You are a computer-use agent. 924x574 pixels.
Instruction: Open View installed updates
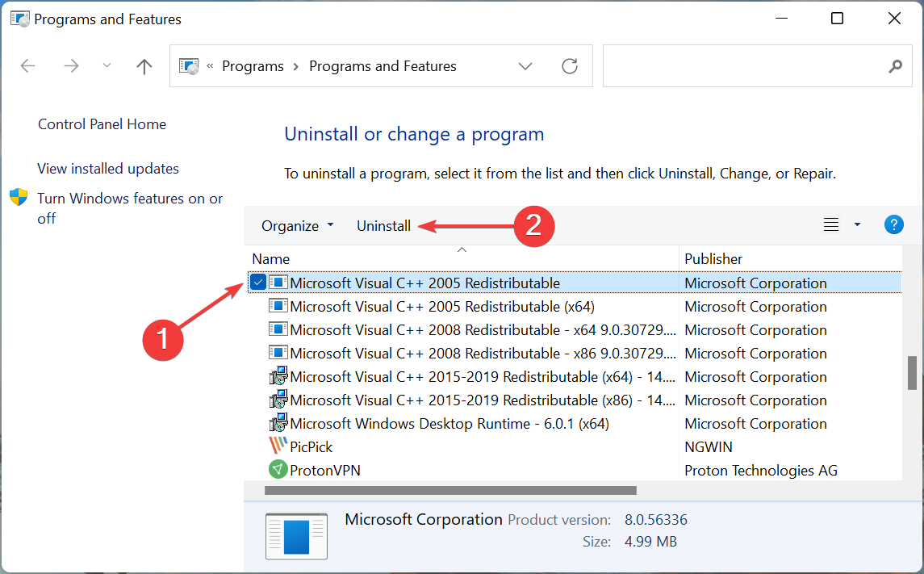[107, 168]
